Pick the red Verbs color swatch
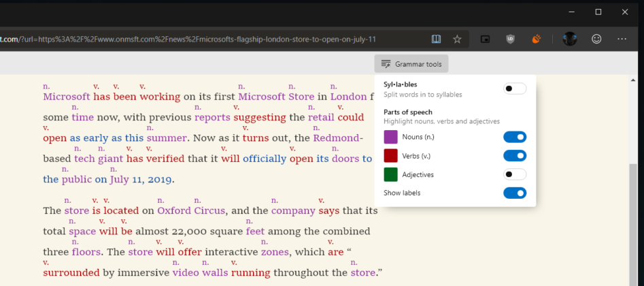 [x=390, y=156]
